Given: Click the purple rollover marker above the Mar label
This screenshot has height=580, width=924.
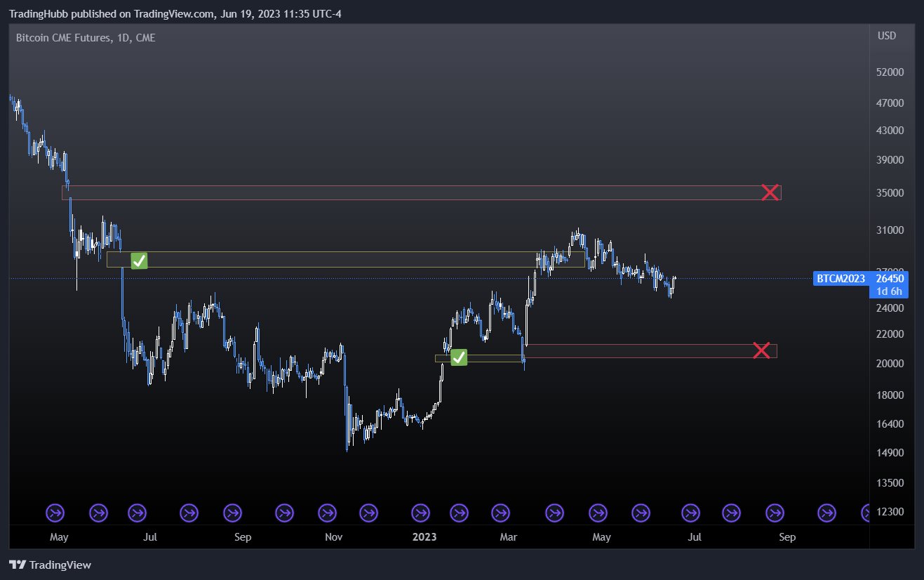Looking at the screenshot, I should click(500, 513).
